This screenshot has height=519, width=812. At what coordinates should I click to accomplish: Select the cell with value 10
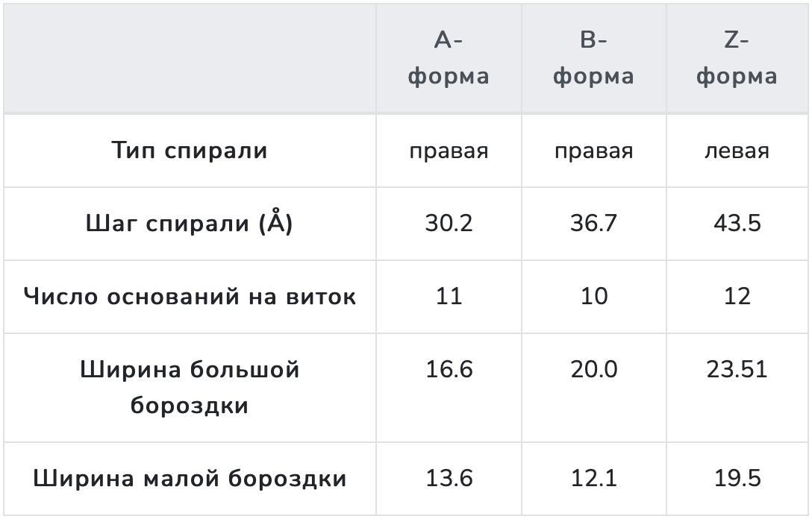593,297
